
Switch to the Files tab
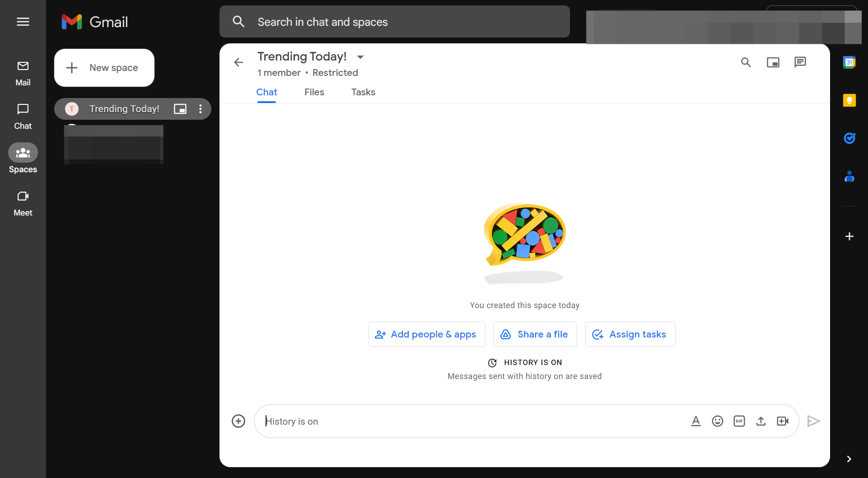(x=314, y=92)
